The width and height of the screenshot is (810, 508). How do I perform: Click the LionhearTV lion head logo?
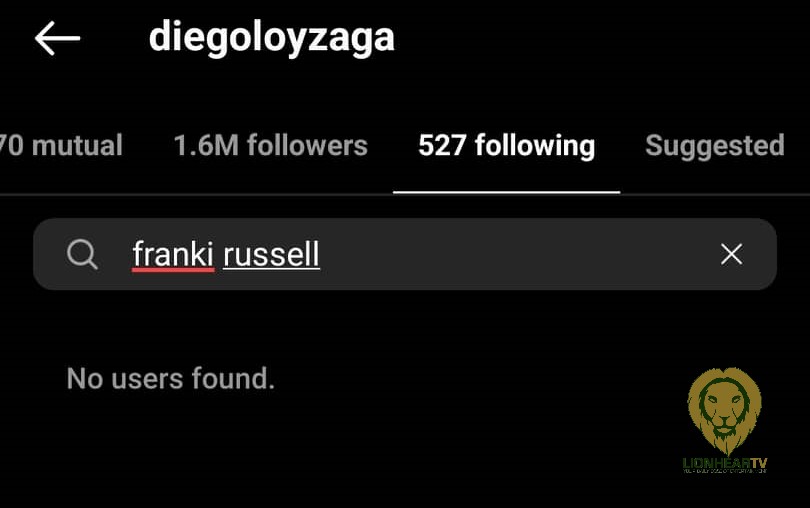[x=725, y=411]
